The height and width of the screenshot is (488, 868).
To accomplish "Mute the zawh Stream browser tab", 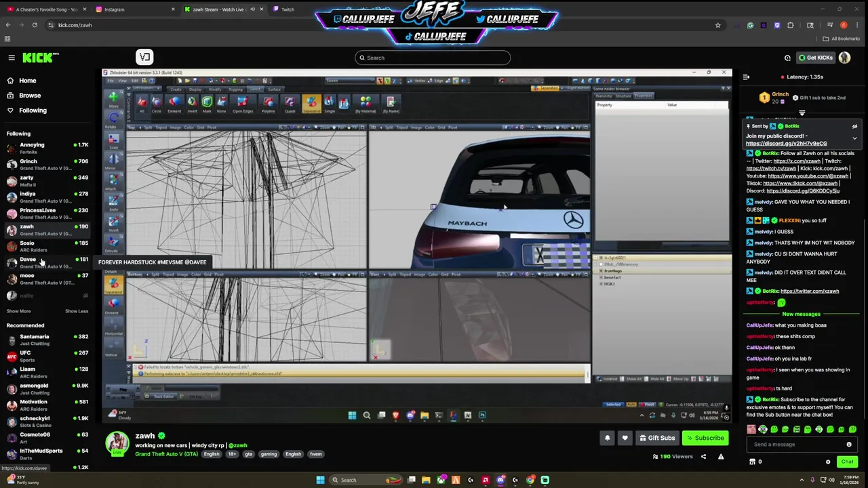I will [x=252, y=9].
